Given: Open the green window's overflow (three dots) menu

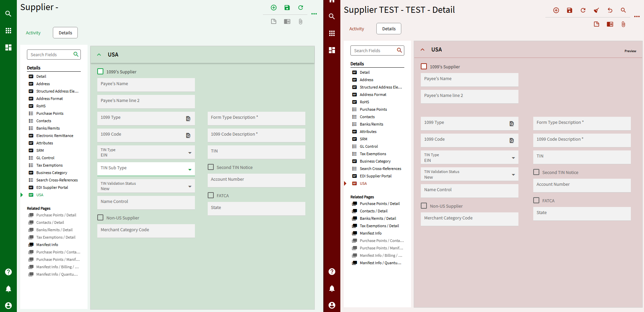Looking at the screenshot, I should [x=314, y=14].
